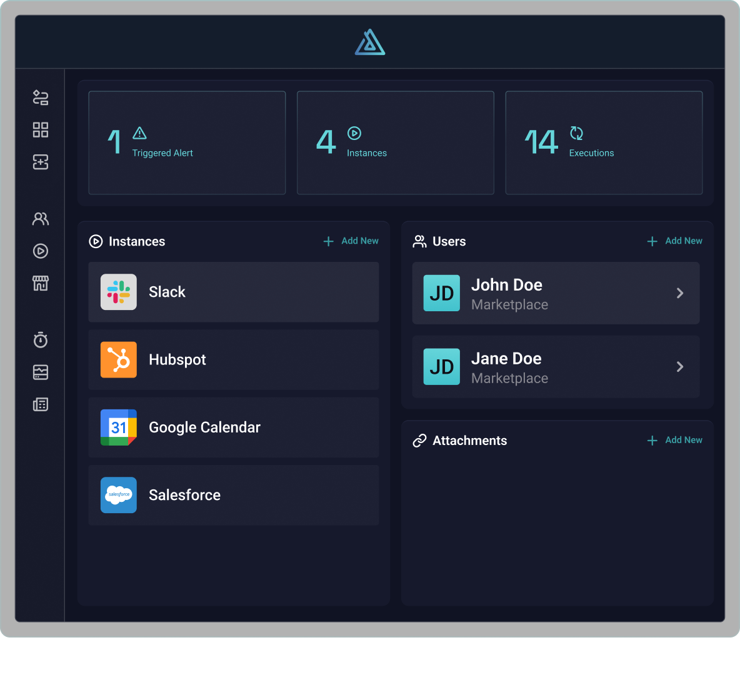Select the Slack instance row
The image size is (740, 700).
point(234,292)
